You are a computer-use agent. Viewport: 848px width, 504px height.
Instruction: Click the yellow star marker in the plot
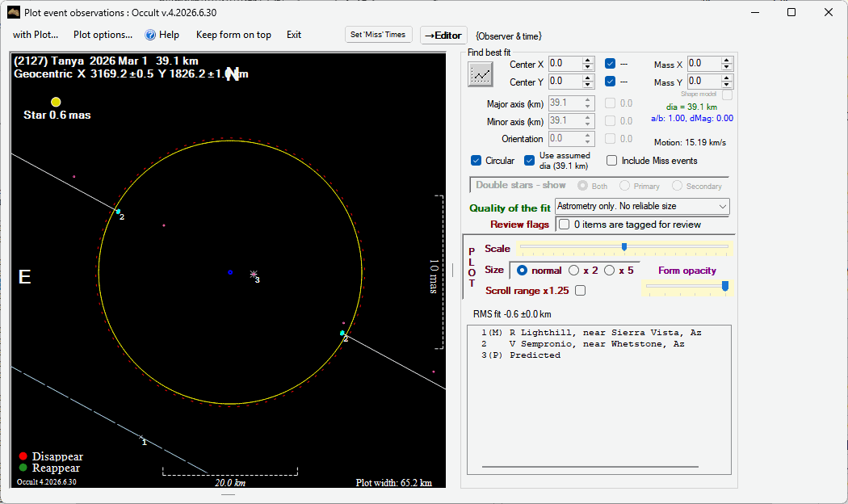56,102
